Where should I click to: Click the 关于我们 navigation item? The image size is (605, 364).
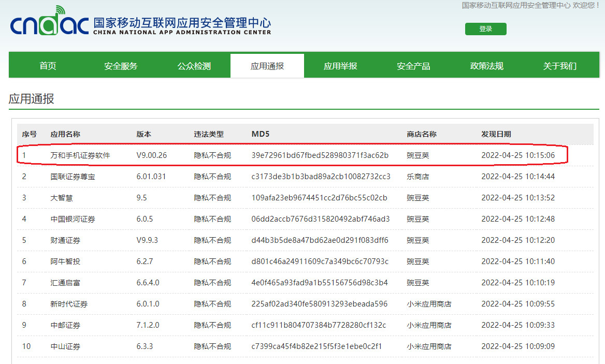(559, 65)
